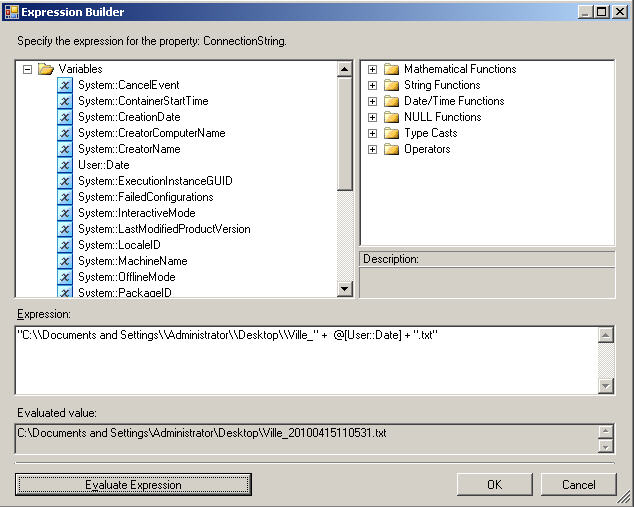The image size is (634, 507).
Task: Click the variable icon beside System::CancelEvent
Action: tap(65, 85)
